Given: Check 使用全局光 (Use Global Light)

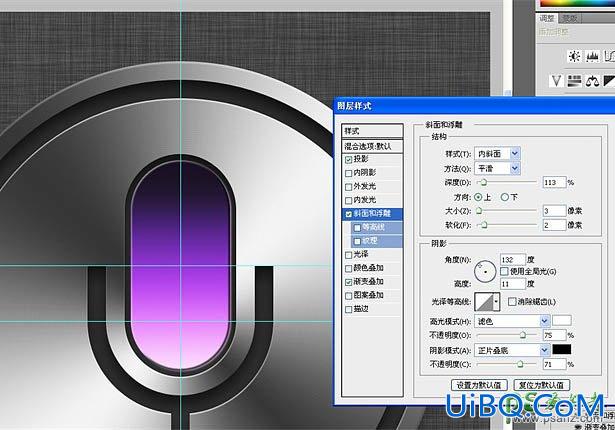Looking at the screenshot, I should pyautogui.click(x=504, y=271).
